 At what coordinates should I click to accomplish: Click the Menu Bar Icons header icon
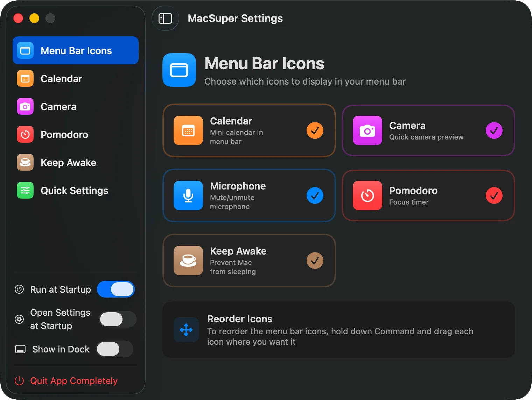coord(179,70)
